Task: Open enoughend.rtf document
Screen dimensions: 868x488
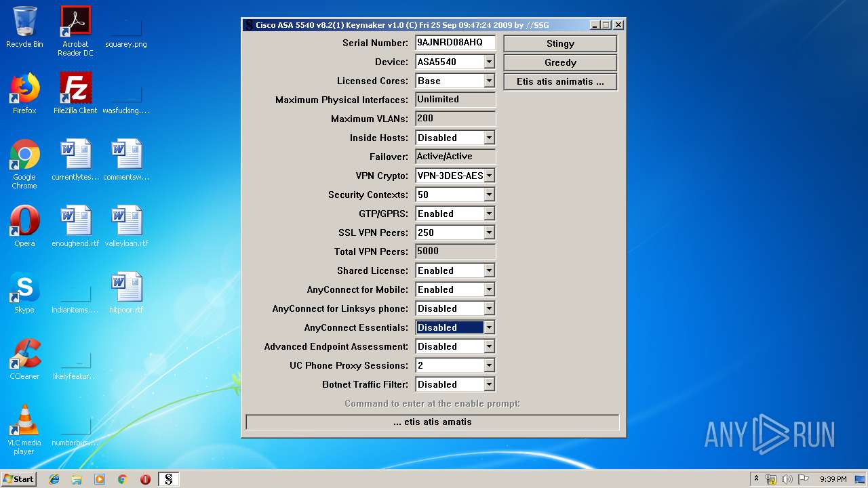Action: pyautogui.click(x=75, y=226)
